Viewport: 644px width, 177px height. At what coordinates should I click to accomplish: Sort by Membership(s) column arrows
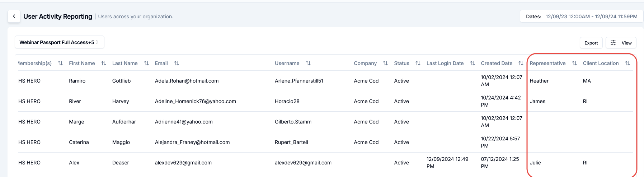[60, 63]
